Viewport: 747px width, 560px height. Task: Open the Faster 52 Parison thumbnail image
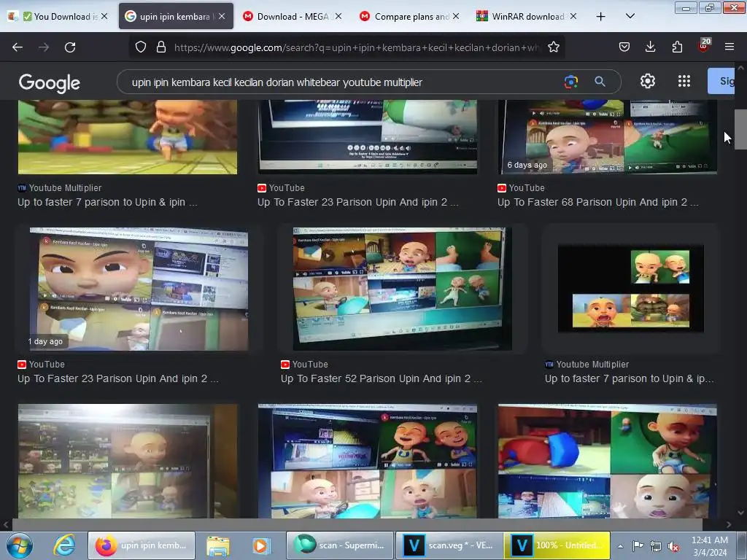pos(402,289)
